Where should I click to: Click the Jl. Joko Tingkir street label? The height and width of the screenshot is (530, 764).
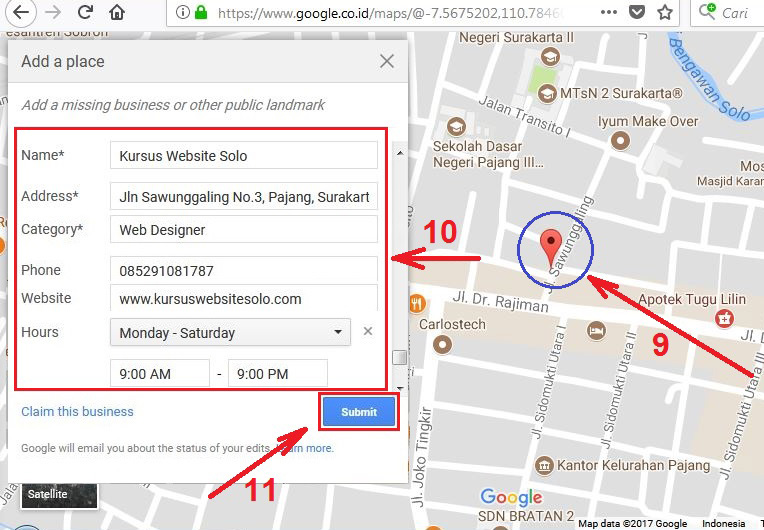pos(423,457)
